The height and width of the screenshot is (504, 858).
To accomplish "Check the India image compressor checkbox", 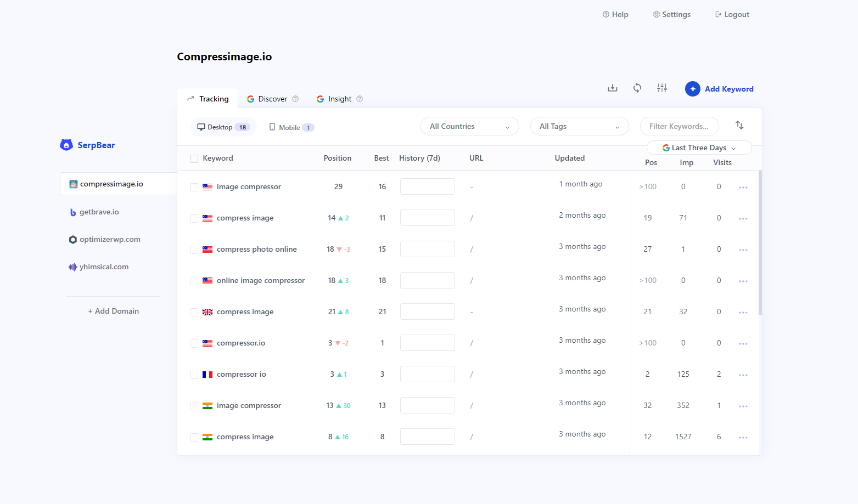I will click(x=194, y=406).
